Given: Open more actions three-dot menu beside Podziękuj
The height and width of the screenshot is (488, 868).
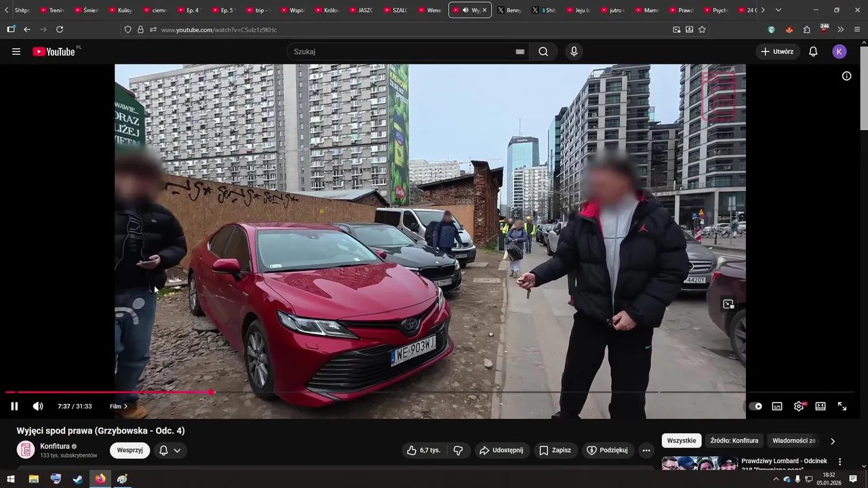Looking at the screenshot, I should click(x=646, y=450).
